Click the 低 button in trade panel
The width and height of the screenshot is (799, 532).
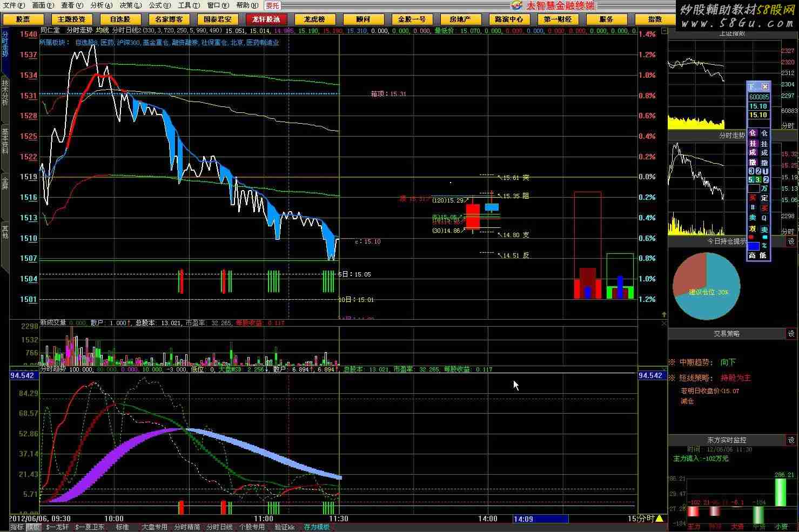763,255
